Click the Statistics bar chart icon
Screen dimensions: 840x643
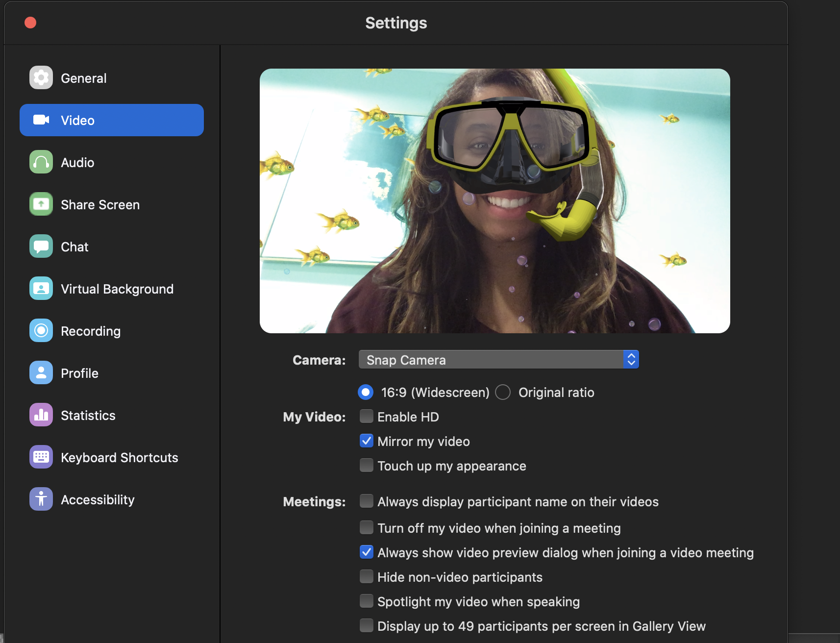[x=41, y=415]
